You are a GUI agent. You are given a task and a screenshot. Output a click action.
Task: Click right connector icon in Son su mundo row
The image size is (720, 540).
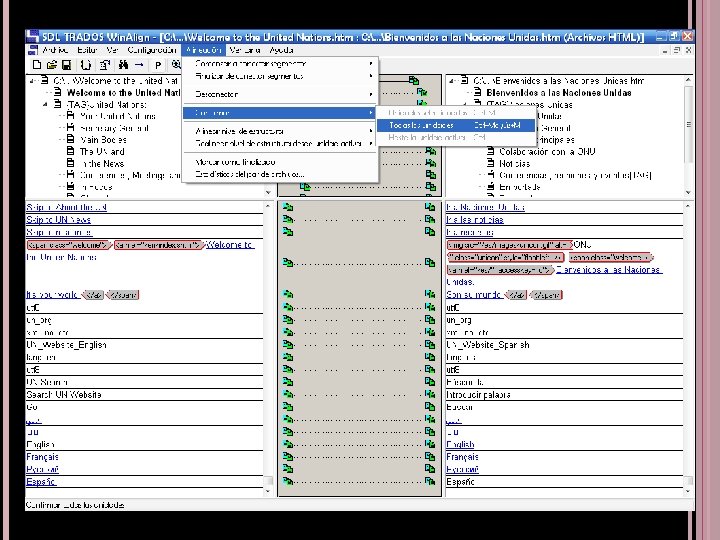pos(430,294)
